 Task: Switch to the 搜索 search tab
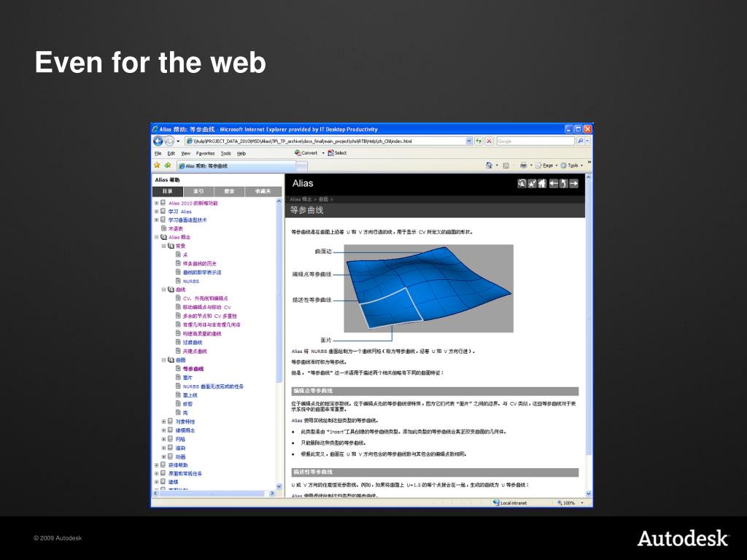click(x=230, y=191)
